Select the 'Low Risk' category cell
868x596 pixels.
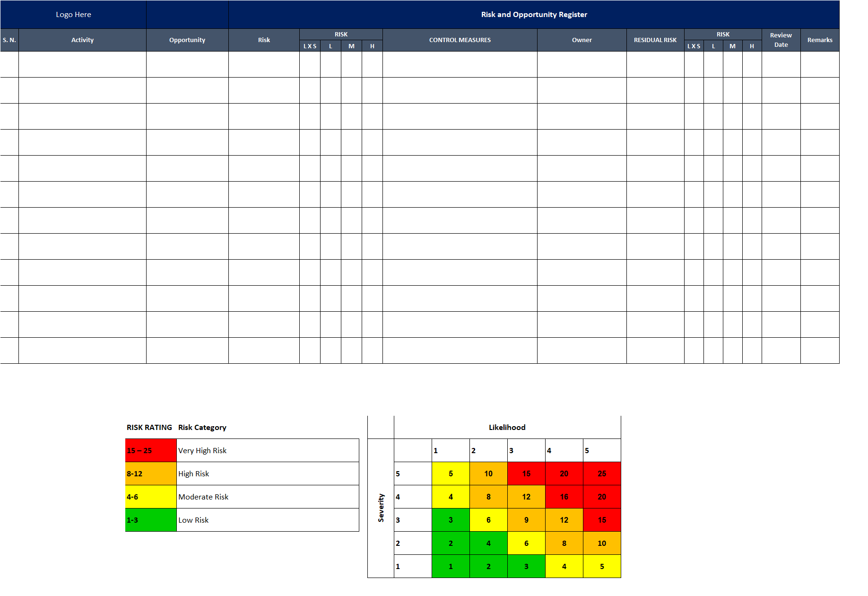coord(268,520)
